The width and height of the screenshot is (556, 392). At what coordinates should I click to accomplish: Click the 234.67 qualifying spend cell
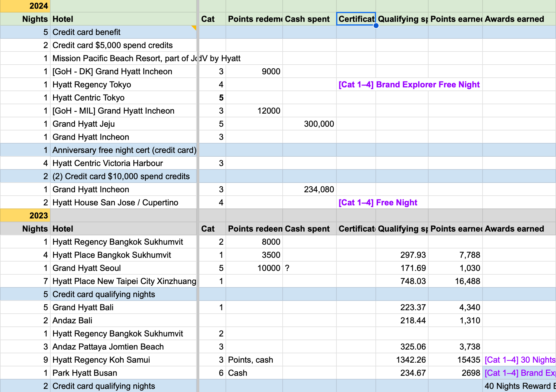[402, 373]
